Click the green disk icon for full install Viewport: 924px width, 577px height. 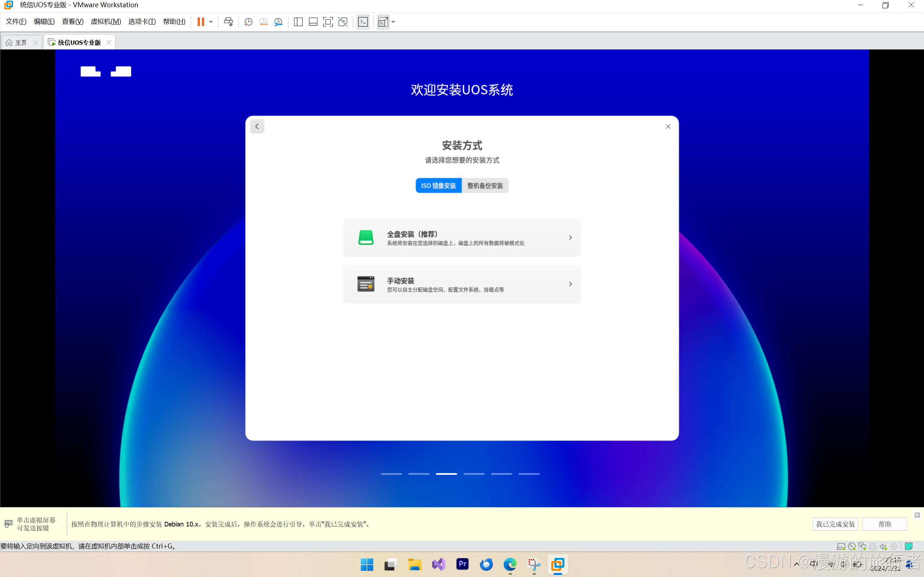click(x=366, y=237)
